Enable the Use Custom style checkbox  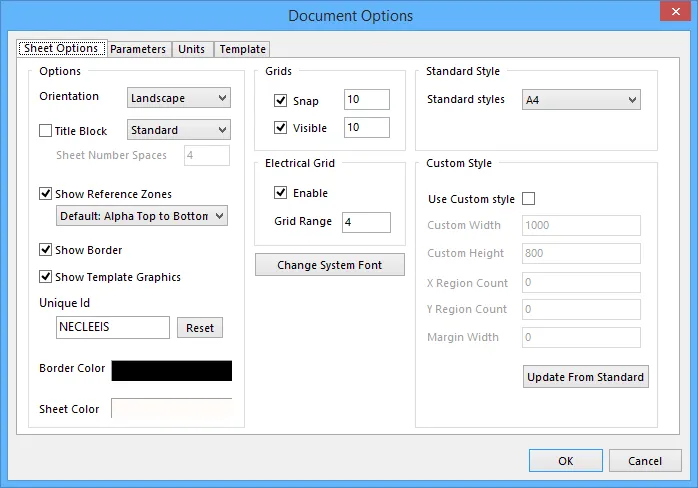point(529,199)
